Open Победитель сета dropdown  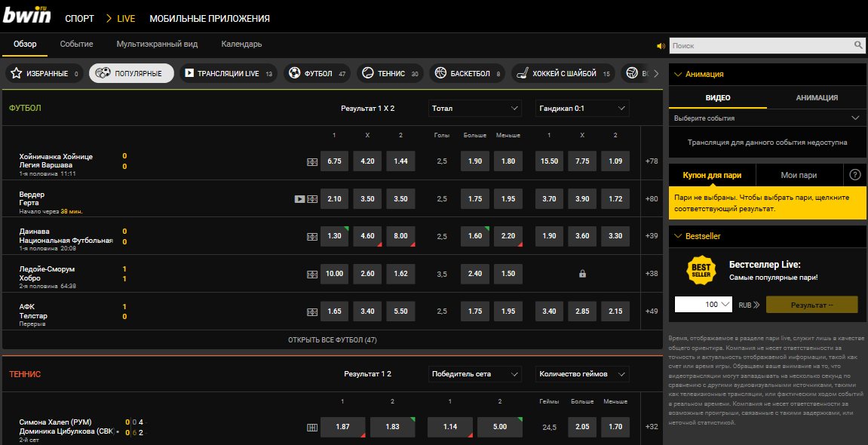coord(475,373)
